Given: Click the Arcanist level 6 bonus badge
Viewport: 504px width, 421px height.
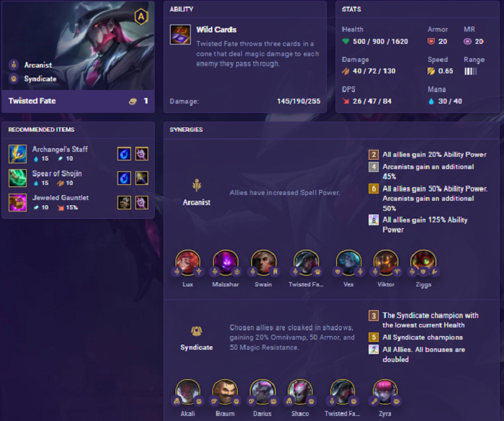Looking at the screenshot, I should pyautogui.click(x=374, y=189).
